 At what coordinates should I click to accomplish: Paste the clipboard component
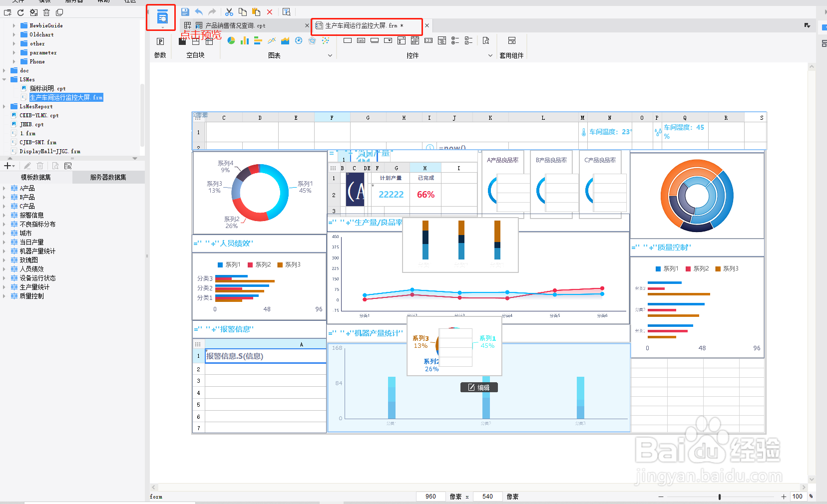256,12
